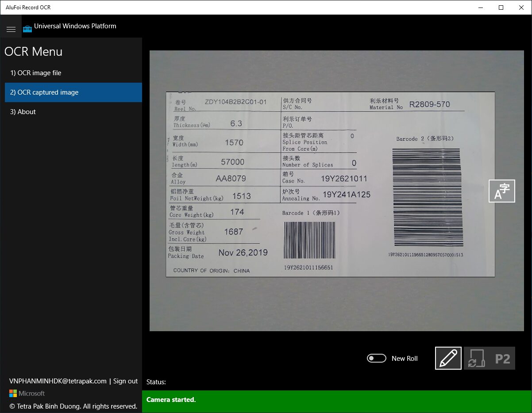Maximize the AluFoi Record OCR window
Screen dimensions: 532x413
tap(501, 8)
